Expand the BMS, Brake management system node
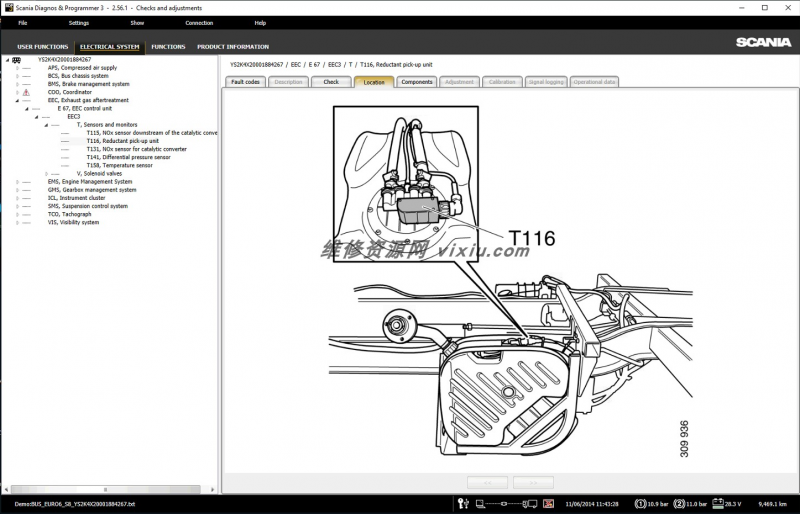Screen dimensions: 800x514 17,84
